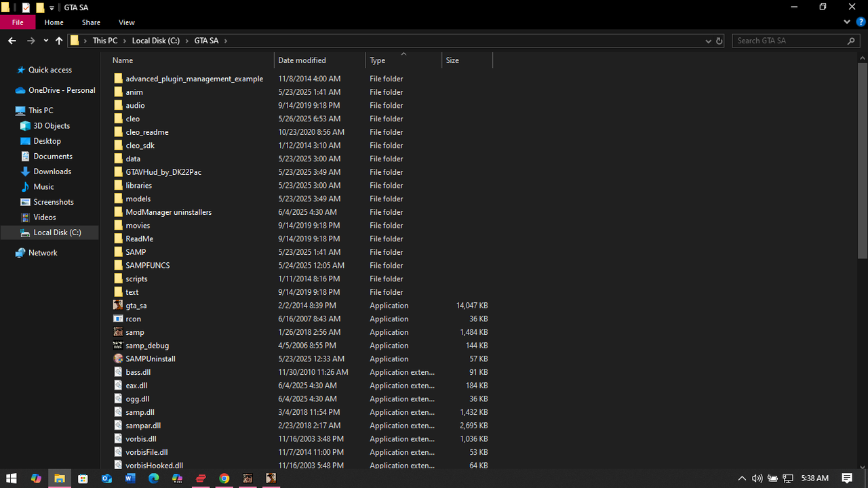Sort by Date modified column header
The image size is (868, 488).
coord(320,60)
